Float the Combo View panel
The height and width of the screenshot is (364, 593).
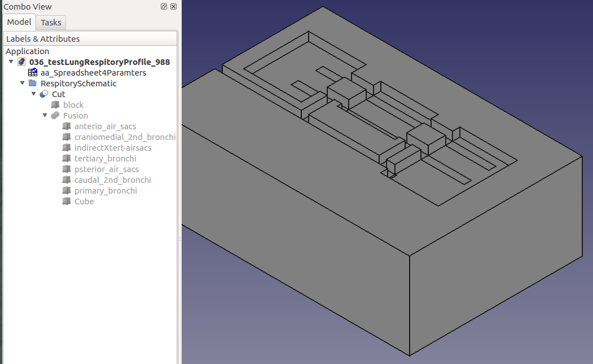(x=164, y=7)
